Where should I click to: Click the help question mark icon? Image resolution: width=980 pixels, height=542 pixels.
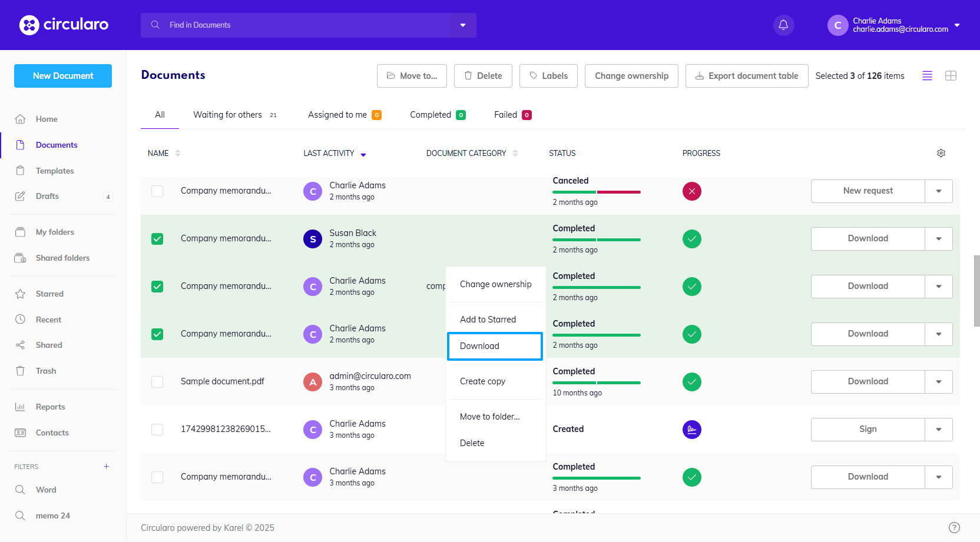coord(954,527)
